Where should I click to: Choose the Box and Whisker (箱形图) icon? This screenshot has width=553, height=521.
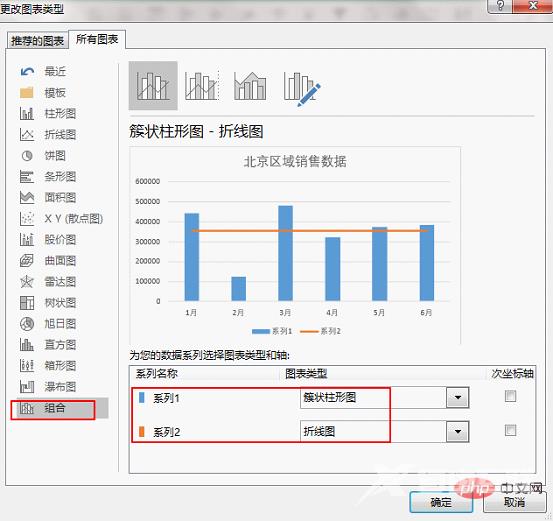pyautogui.click(x=27, y=365)
